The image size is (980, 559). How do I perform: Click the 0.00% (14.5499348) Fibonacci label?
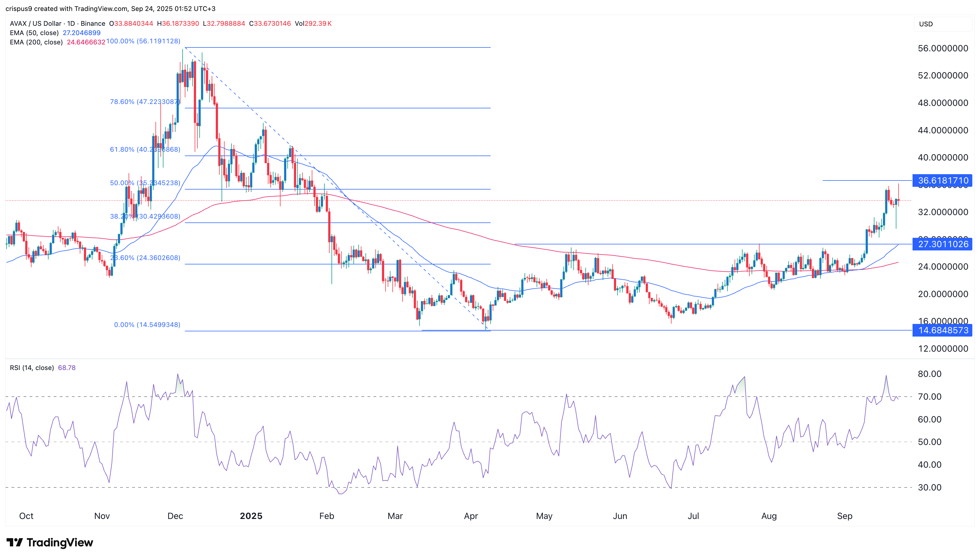[x=147, y=324]
